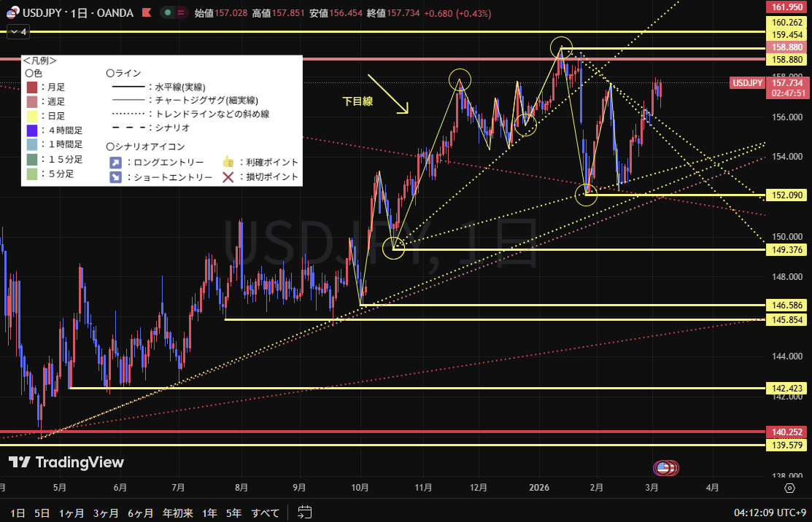
Task: Toggle the pink wave indicator in header
Action: tap(180, 12)
